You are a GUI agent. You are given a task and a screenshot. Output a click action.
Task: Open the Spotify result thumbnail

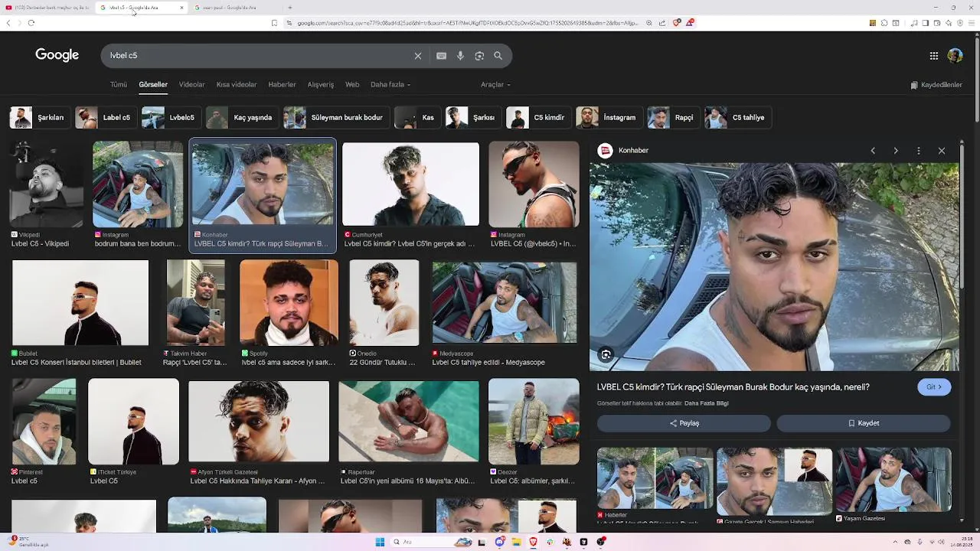[x=289, y=303]
